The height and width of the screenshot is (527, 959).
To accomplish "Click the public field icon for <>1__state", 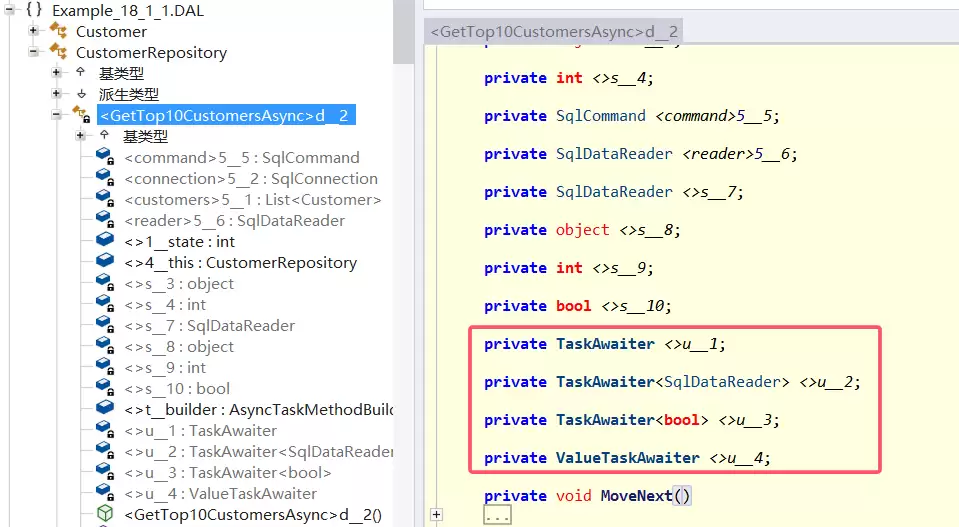I will coord(105,240).
